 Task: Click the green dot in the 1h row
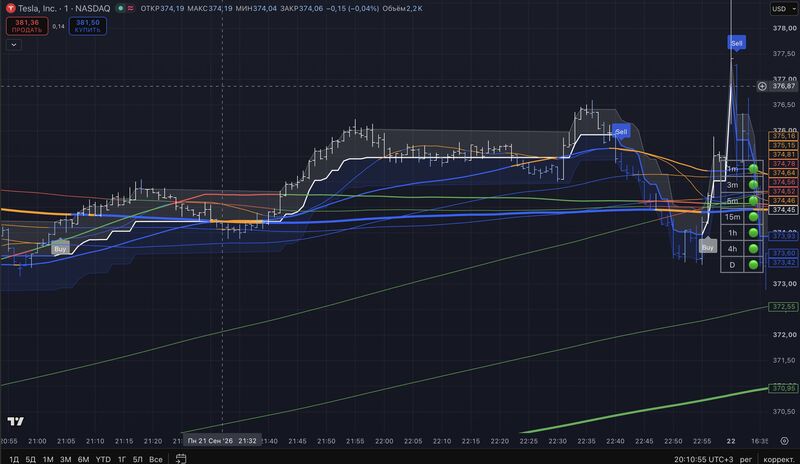(x=753, y=233)
